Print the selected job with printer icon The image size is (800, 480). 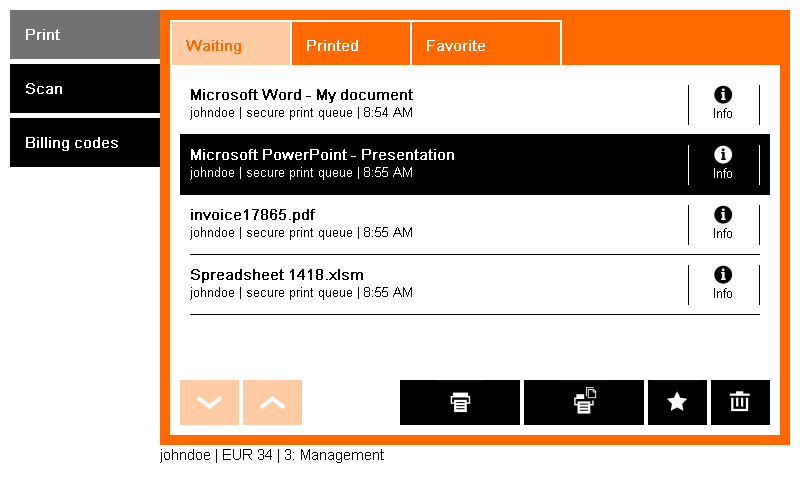tap(460, 402)
